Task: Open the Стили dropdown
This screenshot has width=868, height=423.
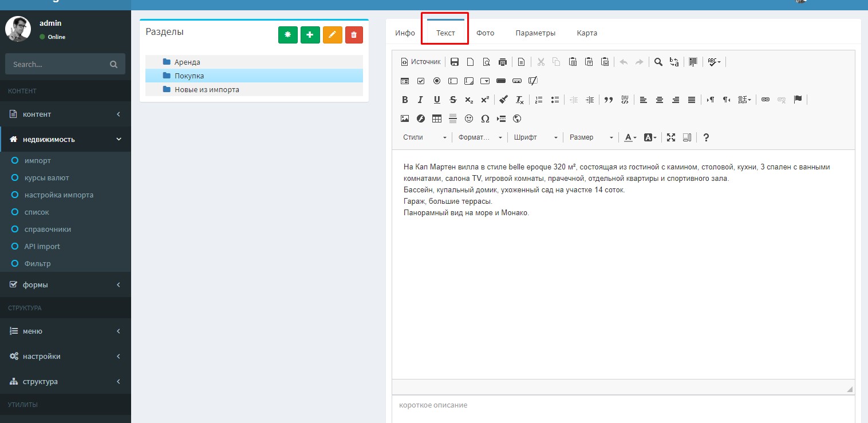Action: point(424,137)
